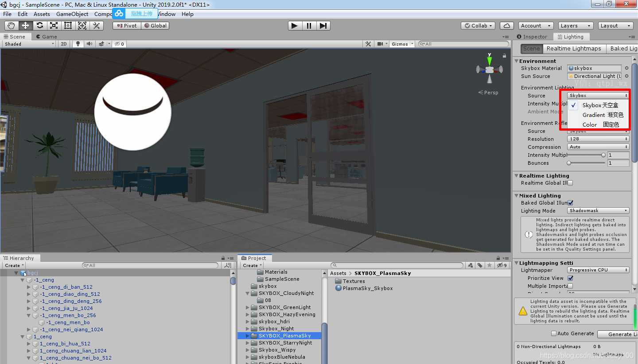The width and height of the screenshot is (638, 364).
Task: Select the Move tool
Action: point(25,26)
